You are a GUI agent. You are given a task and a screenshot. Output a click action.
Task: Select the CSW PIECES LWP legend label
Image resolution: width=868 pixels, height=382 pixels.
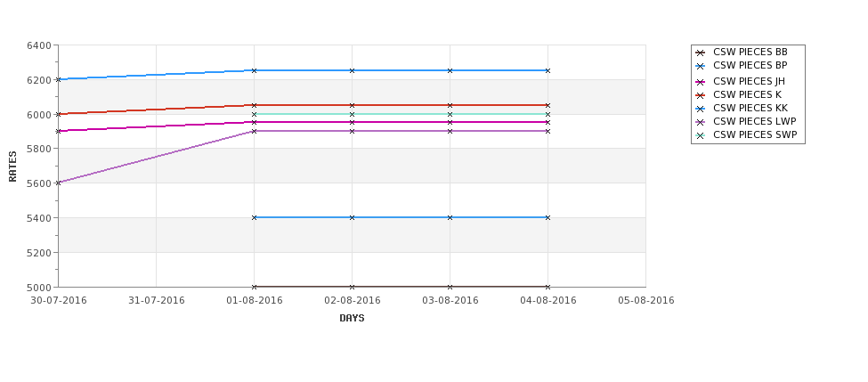(x=755, y=122)
